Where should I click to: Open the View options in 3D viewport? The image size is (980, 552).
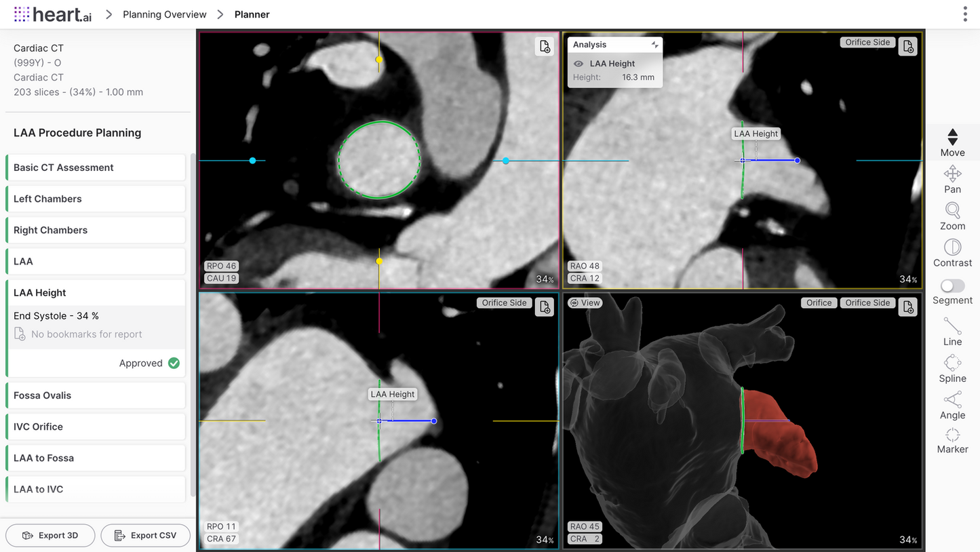[x=585, y=303]
